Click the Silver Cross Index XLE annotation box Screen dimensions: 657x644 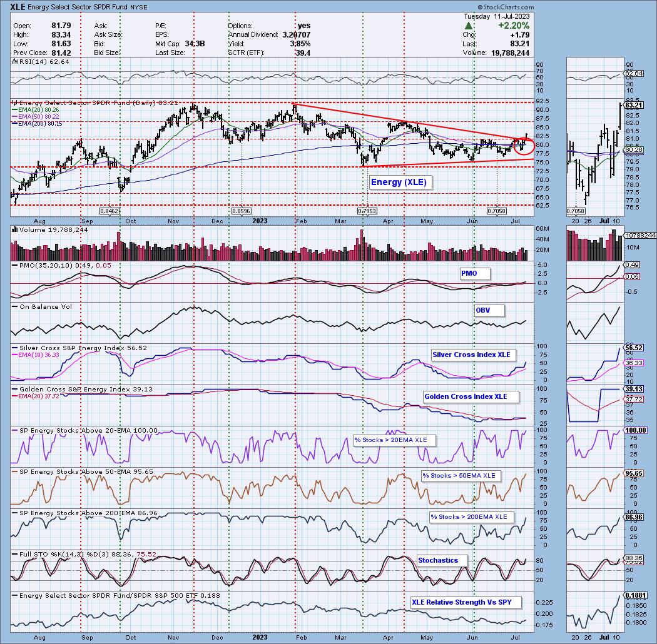point(474,355)
